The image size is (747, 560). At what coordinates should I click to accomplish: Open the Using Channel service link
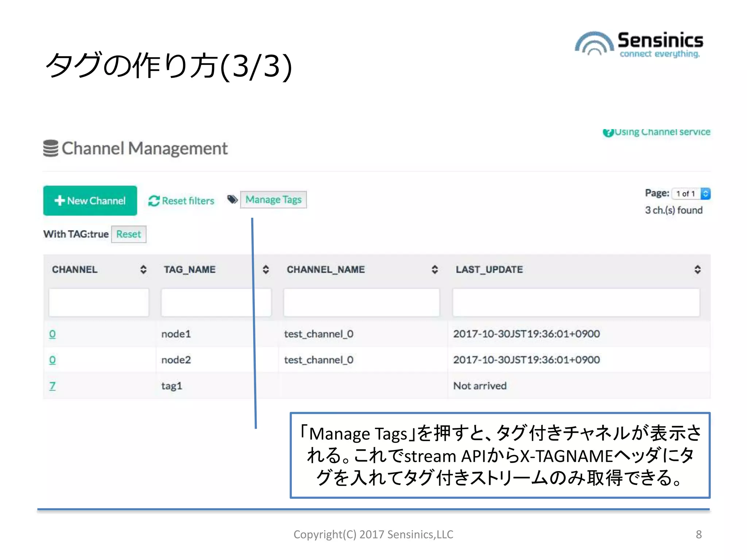pos(662,132)
